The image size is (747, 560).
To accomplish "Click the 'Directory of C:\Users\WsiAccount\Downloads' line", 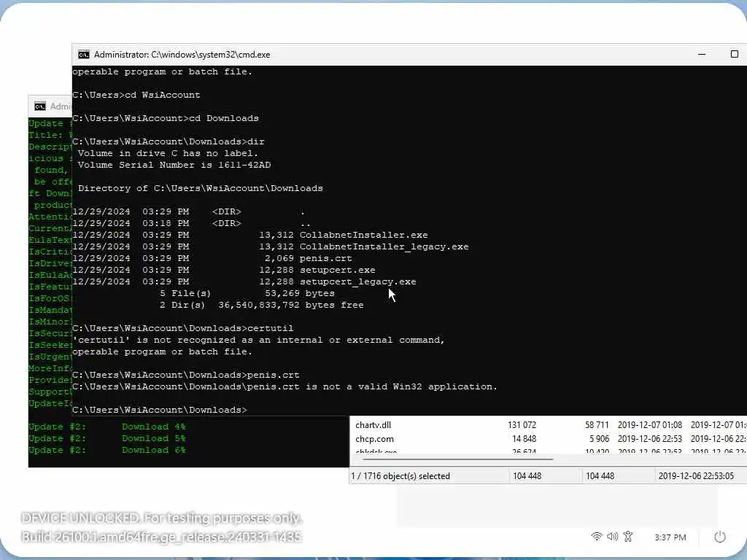I will 201,188.
